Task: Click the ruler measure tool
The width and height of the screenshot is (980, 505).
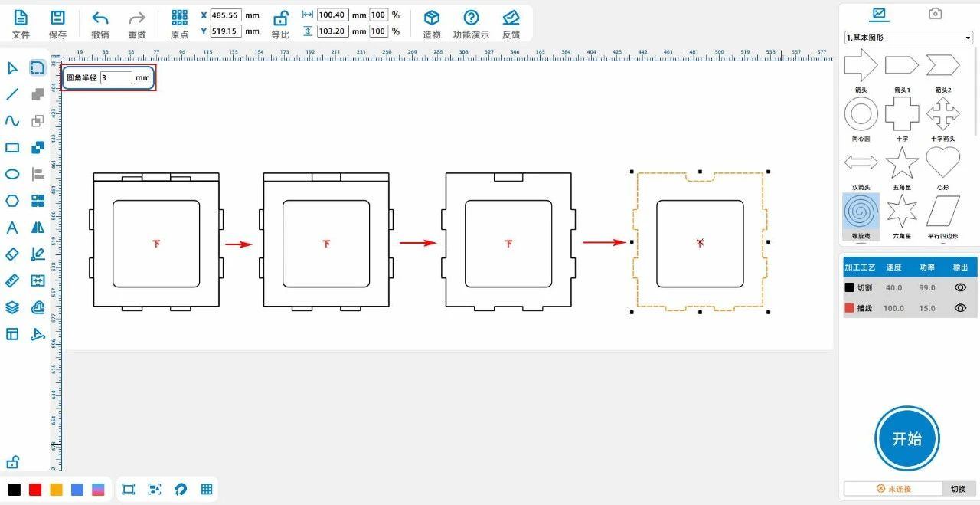Action: 12,280
